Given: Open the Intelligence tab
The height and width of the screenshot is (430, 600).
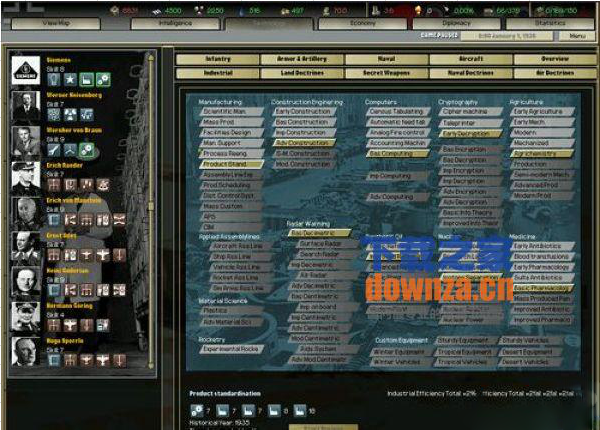Looking at the screenshot, I should [x=175, y=23].
